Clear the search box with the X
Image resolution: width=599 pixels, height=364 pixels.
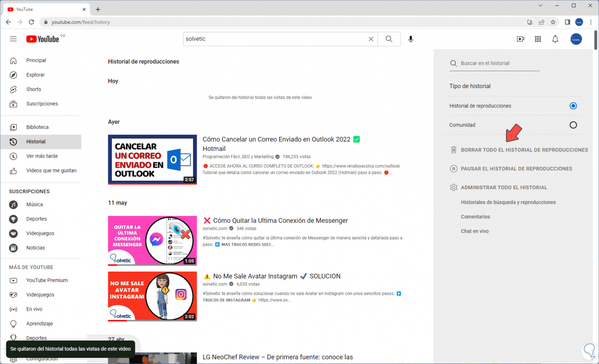pos(371,39)
